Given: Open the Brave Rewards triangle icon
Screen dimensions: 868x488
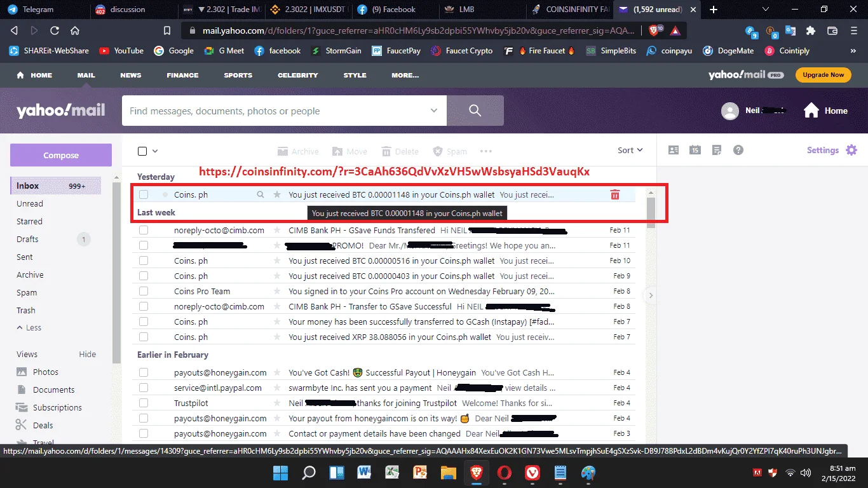Looking at the screenshot, I should point(674,30).
